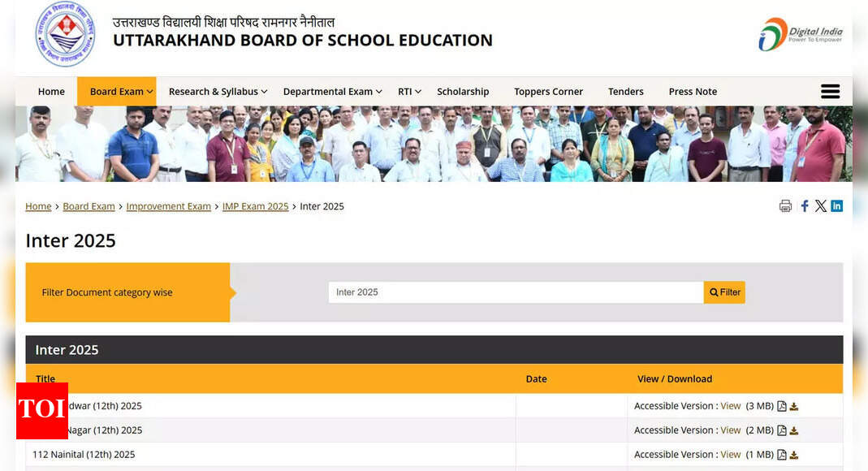Viewport: 868px width, 471px height.
Task: Share page via LinkedIn icon
Action: 836,206
